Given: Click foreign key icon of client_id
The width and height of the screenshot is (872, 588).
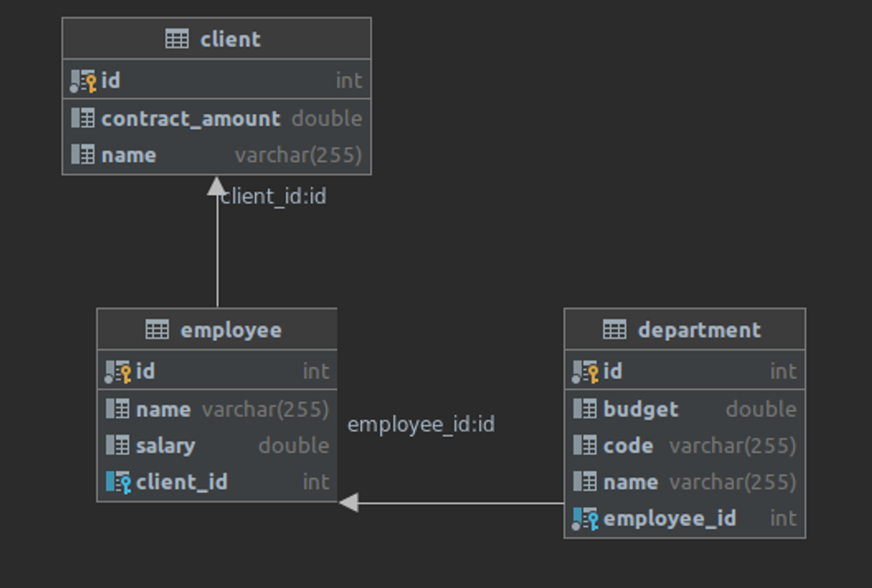Looking at the screenshot, I should click(118, 482).
